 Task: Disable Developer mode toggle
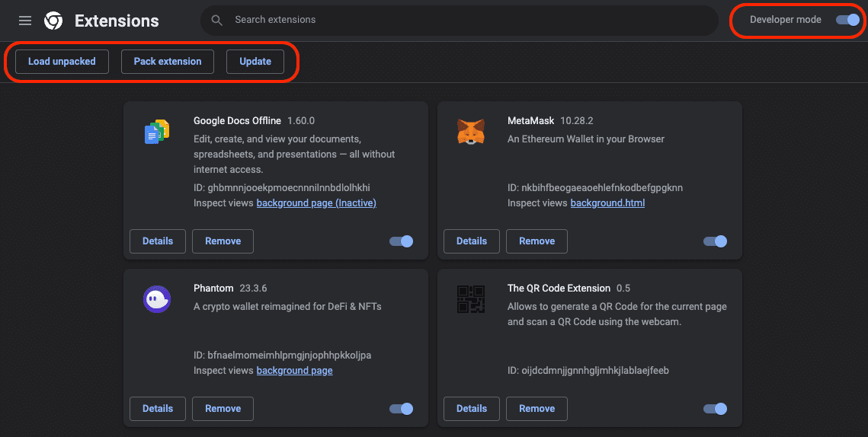click(847, 20)
